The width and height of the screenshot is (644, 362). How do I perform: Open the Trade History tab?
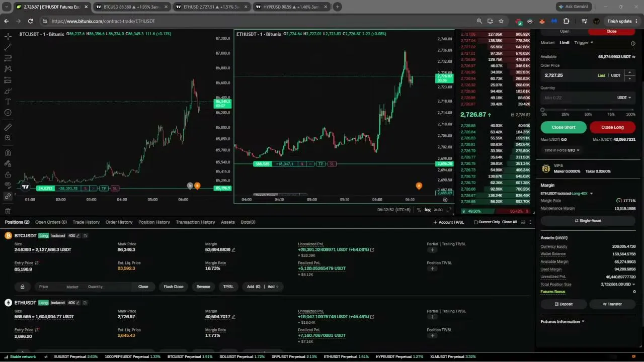tap(86, 222)
